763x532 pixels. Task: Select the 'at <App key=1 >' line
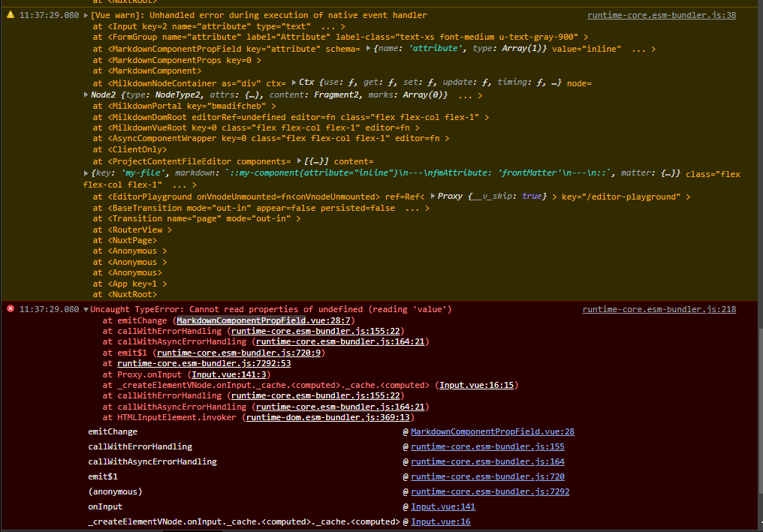(x=130, y=284)
